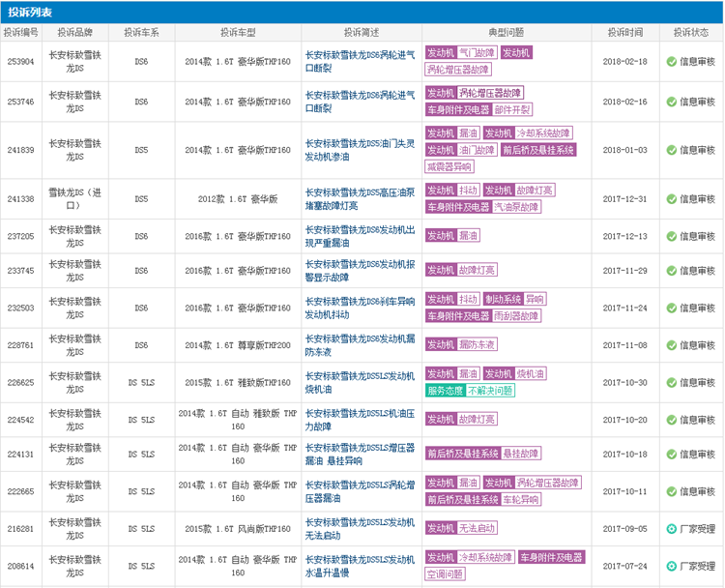This screenshot has height=588, width=725.
Task: Click 投诉编号 column header
Action: pos(21,32)
